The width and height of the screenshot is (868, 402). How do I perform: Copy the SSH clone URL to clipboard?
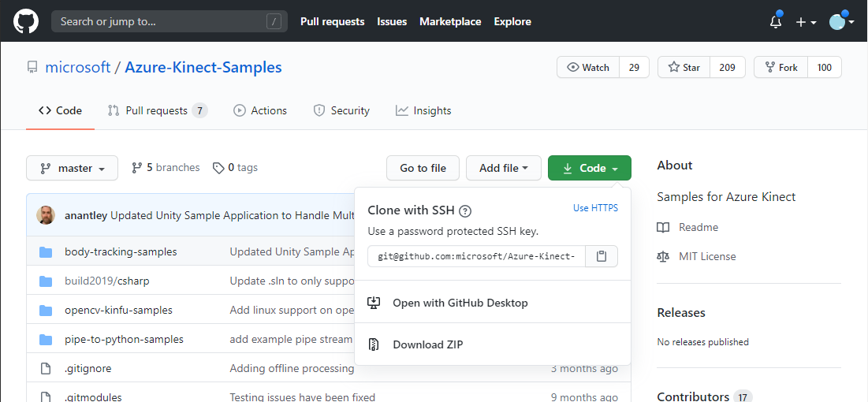pos(602,256)
